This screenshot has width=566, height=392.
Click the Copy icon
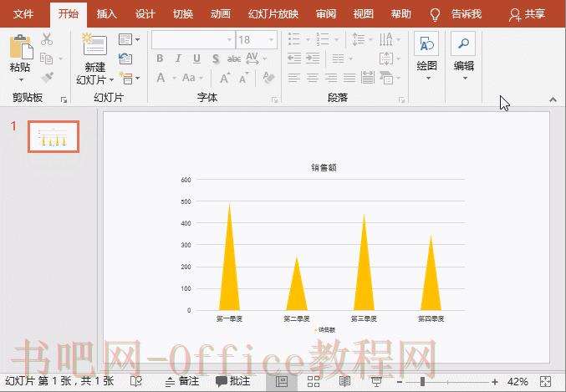click(47, 59)
